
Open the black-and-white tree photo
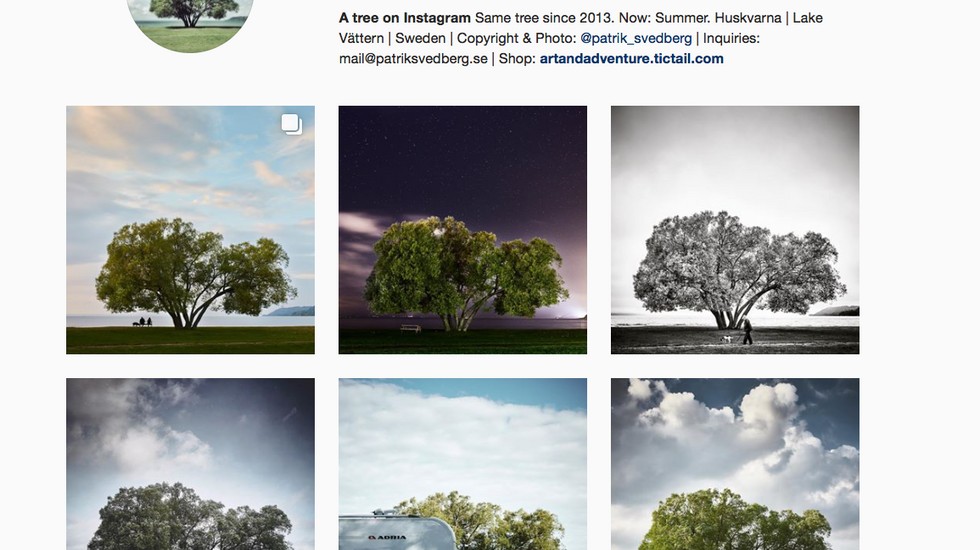click(x=735, y=230)
